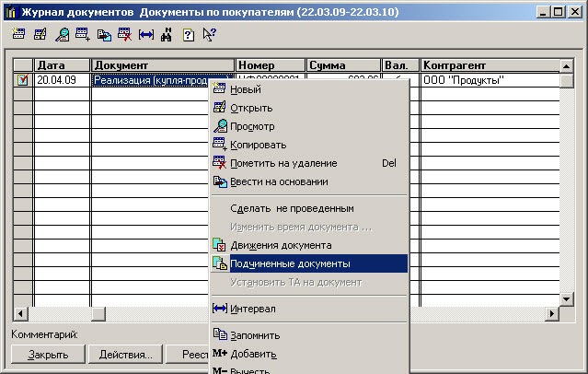Image resolution: width=588 pixels, height=374 pixels.
Task: Click the posted document mark in first row
Action: [22, 80]
